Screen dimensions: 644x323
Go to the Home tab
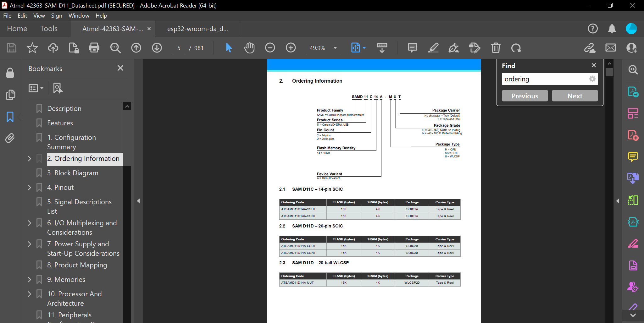pos(17,29)
